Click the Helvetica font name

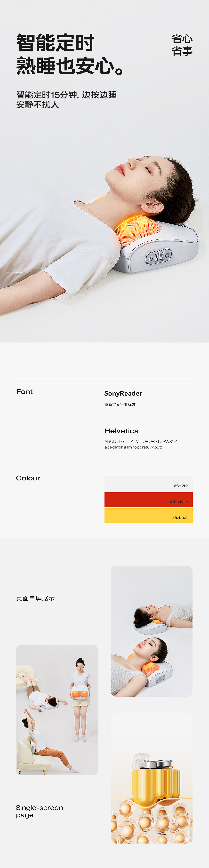[121, 431]
